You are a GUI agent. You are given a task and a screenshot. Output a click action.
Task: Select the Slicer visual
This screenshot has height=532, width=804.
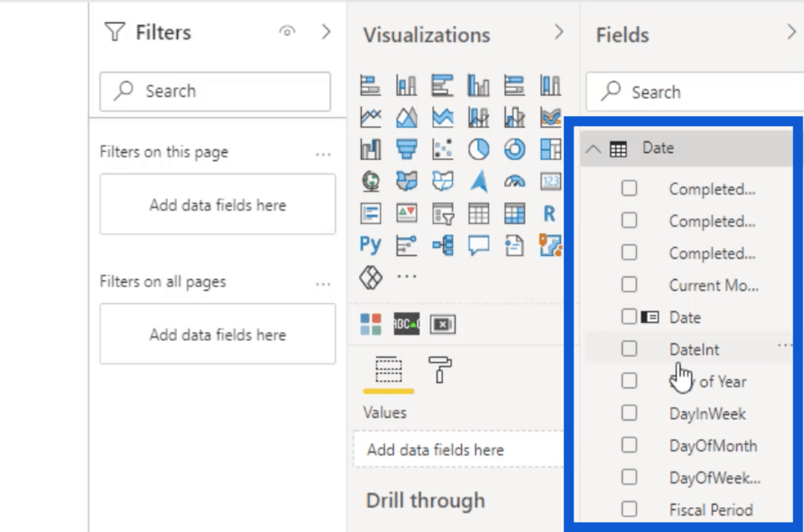click(442, 213)
